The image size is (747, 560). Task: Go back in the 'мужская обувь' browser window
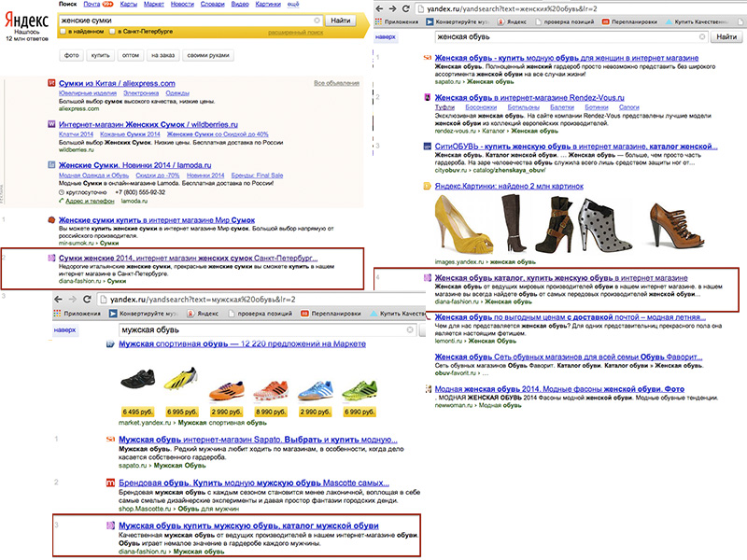tap(58, 299)
